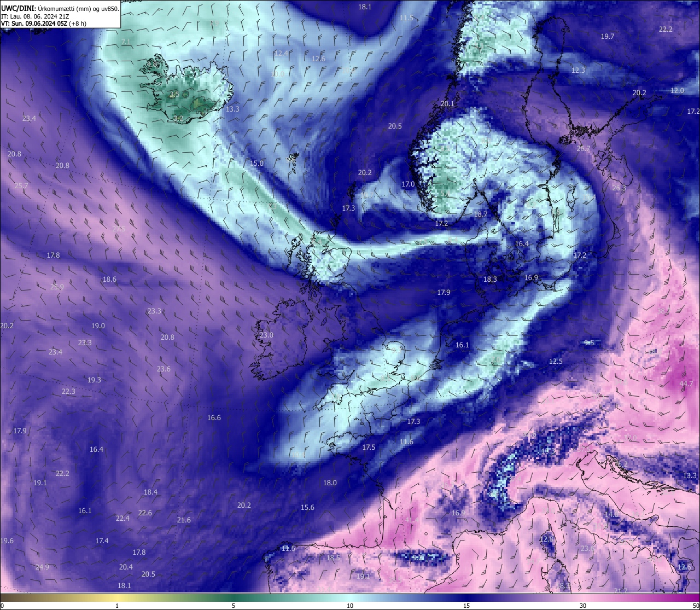
Task: Click the 44.7 value on the map
Action: [686, 384]
